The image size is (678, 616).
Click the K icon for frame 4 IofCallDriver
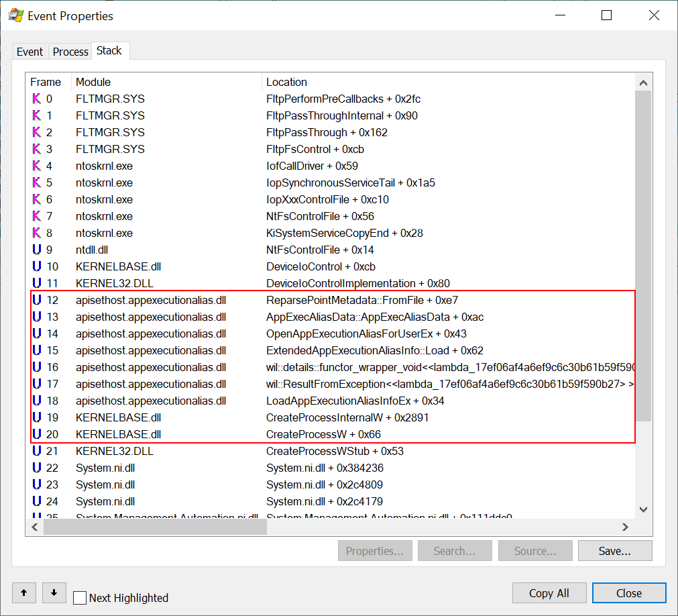37,166
